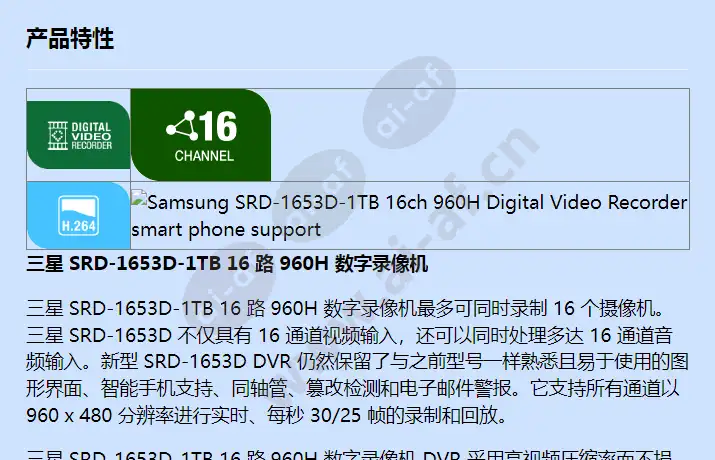Click the 'SRD-1653D DVR' text
Screen dimensions: 715x460
pyautogui.click(x=218, y=362)
